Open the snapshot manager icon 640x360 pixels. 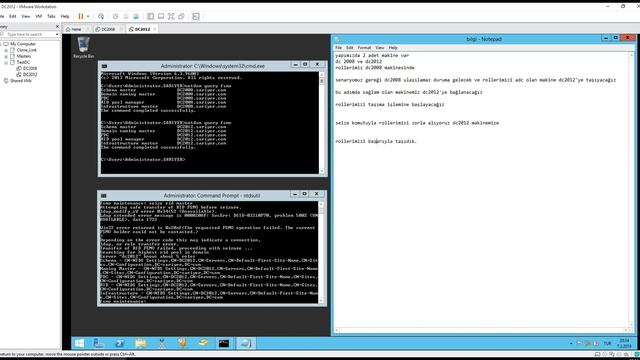[136, 16]
